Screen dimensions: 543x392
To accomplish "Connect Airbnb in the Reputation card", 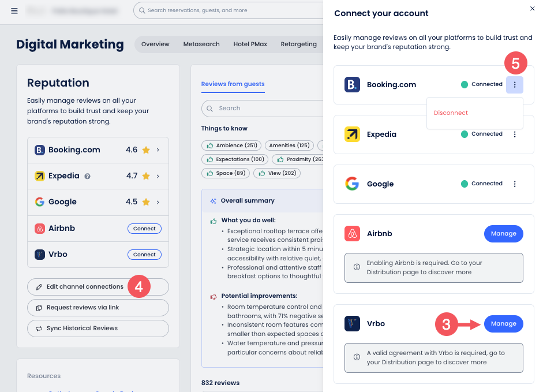I will click(144, 229).
